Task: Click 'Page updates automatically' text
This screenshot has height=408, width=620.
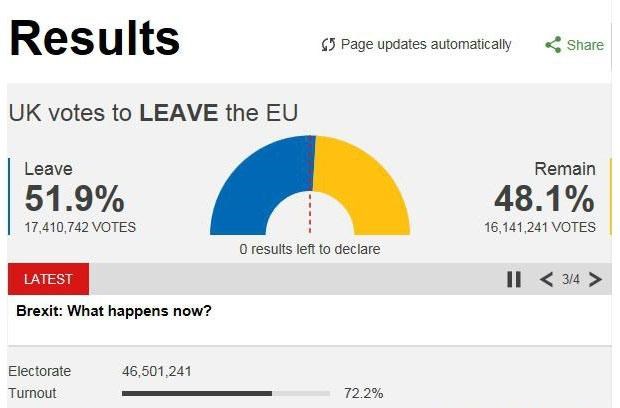Action: tap(426, 44)
